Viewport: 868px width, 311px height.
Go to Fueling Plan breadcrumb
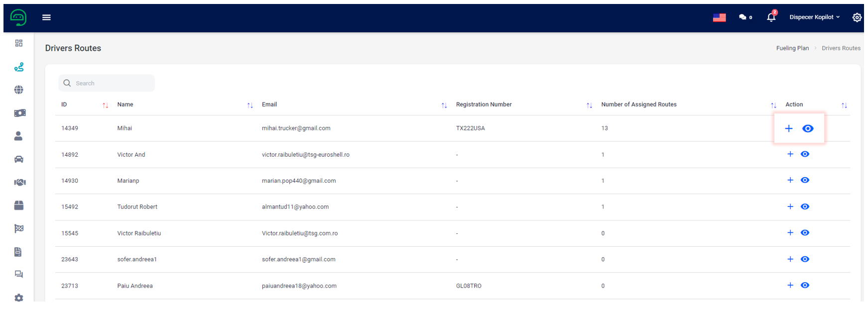792,48
